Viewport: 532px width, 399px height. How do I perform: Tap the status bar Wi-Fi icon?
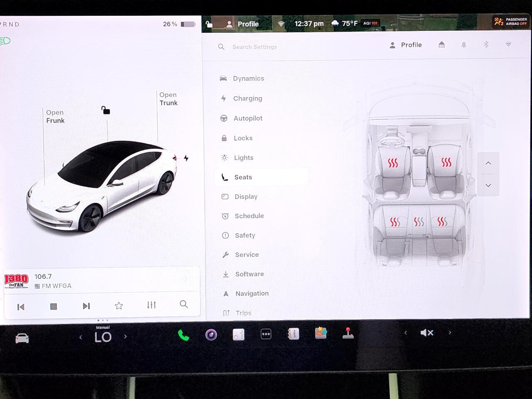pos(281,24)
